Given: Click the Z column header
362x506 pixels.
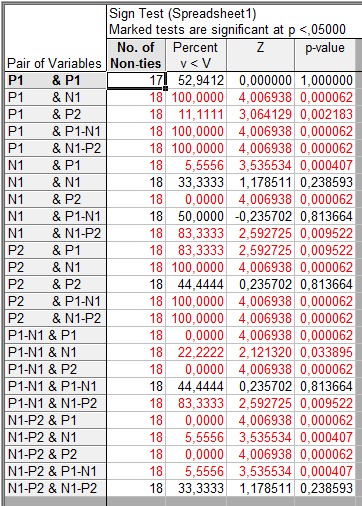Looking at the screenshot, I should [260, 55].
